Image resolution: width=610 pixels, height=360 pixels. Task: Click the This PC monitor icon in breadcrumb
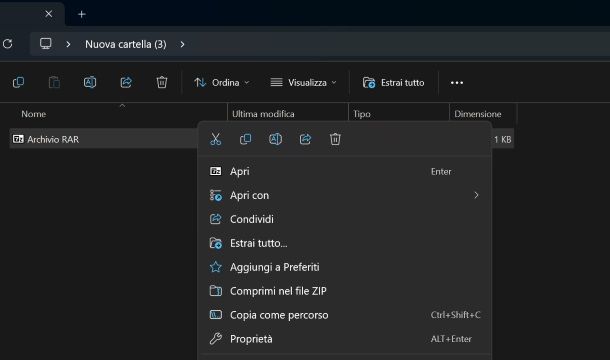tap(46, 44)
